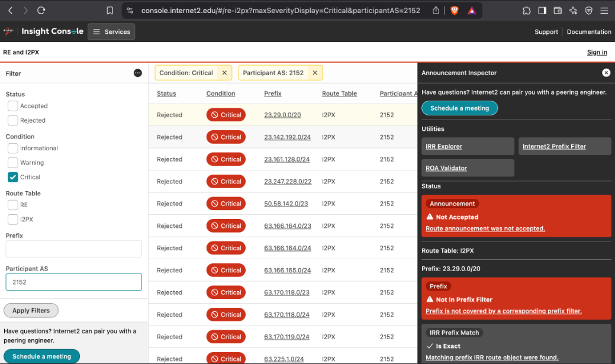
Task: Open prefix 23.247.228.0/22 link
Action: [x=288, y=182]
